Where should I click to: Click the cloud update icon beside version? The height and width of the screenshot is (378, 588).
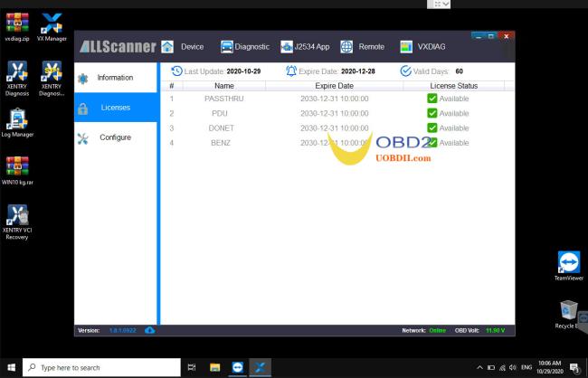150,330
